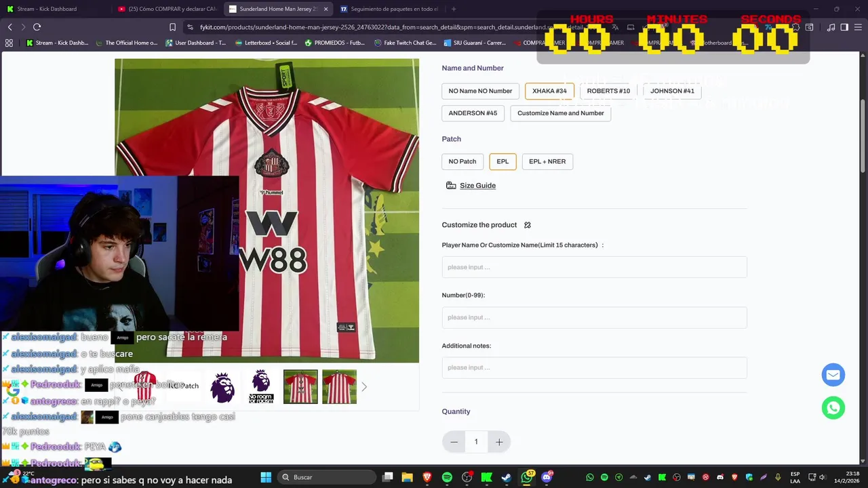Open the Kick app from the taskbar
The image size is (868, 488).
[x=486, y=477]
